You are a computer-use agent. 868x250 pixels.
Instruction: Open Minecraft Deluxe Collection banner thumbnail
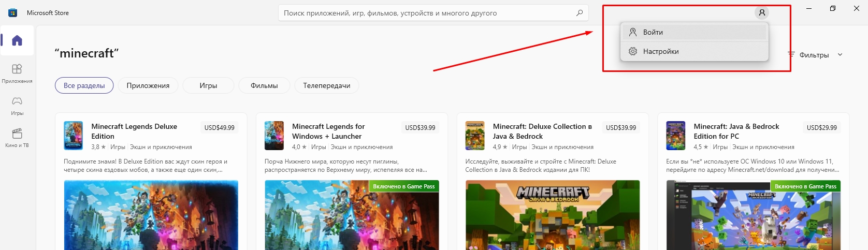pos(552,215)
